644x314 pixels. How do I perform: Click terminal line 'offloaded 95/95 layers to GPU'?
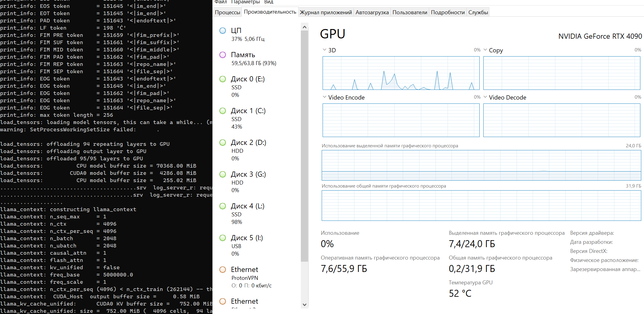(x=72, y=159)
